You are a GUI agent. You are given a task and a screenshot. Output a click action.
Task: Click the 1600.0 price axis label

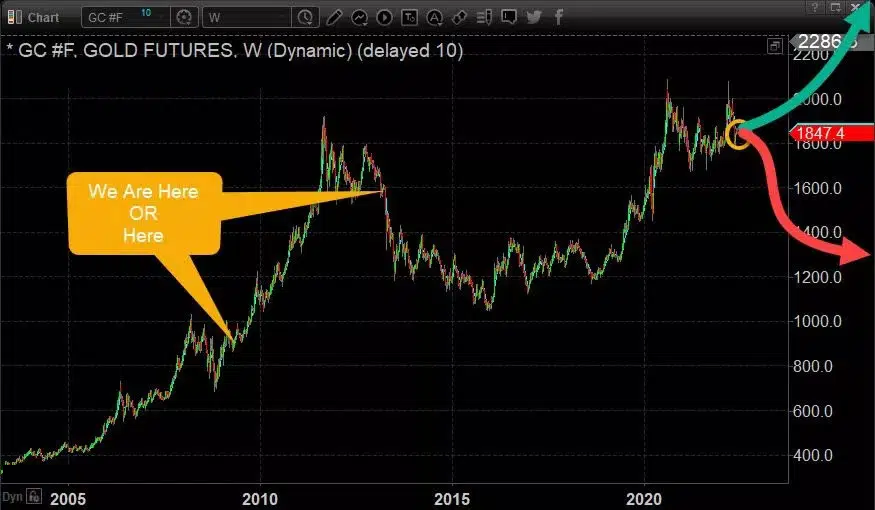coord(818,188)
